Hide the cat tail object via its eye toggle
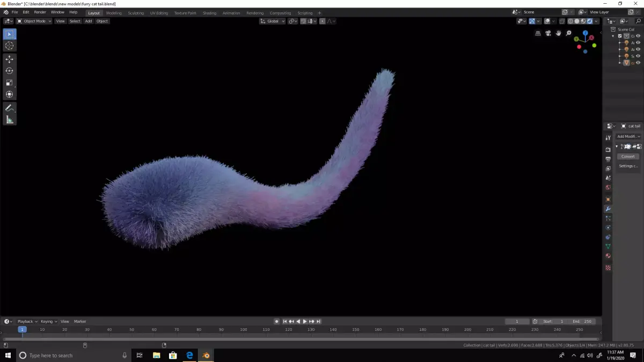This screenshot has width=644, height=362. pyautogui.click(x=639, y=63)
